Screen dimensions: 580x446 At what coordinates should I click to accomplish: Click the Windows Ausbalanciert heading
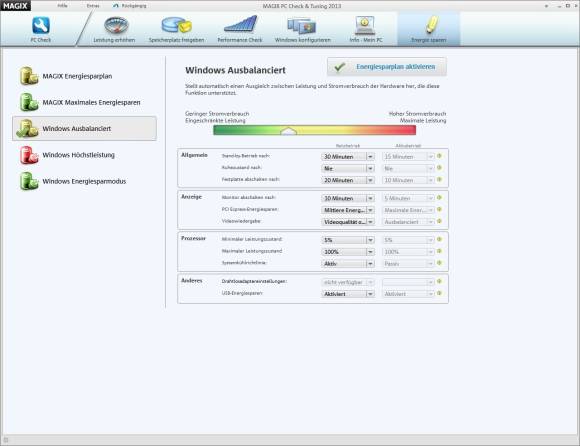click(235, 70)
